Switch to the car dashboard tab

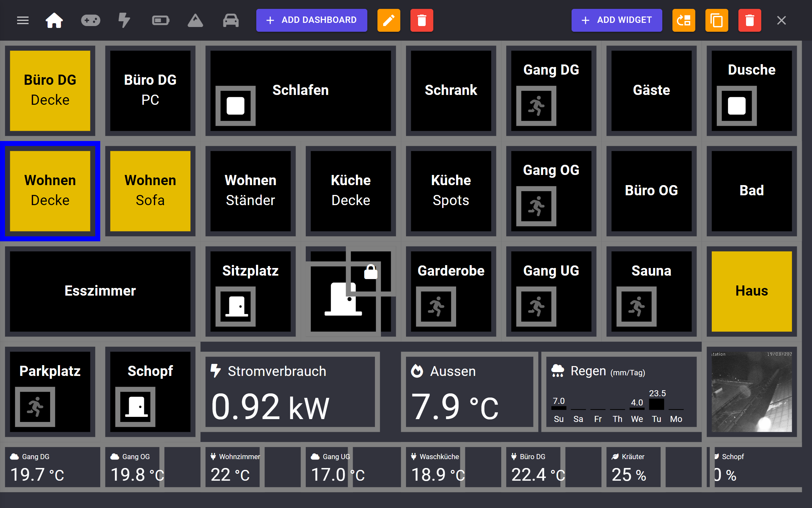coord(231,21)
